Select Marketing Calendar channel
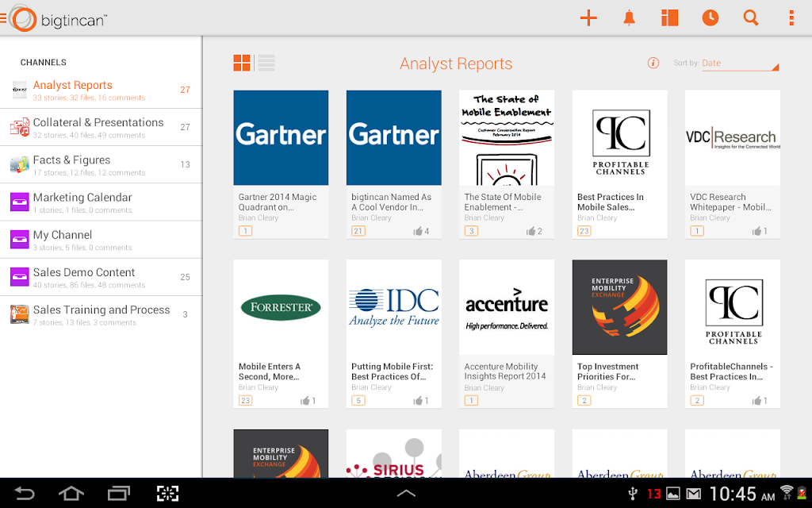812x508 pixels. click(101, 202)
